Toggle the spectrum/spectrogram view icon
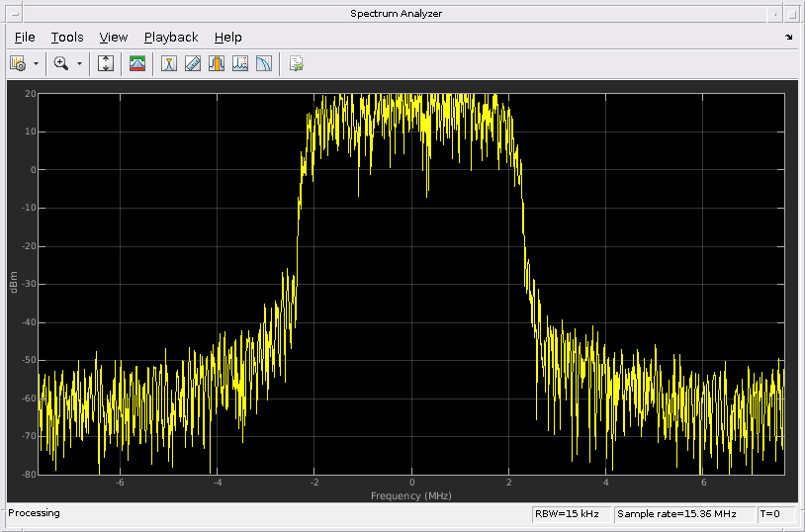Screen dimensions: 805x532 [x=137, y=63]
